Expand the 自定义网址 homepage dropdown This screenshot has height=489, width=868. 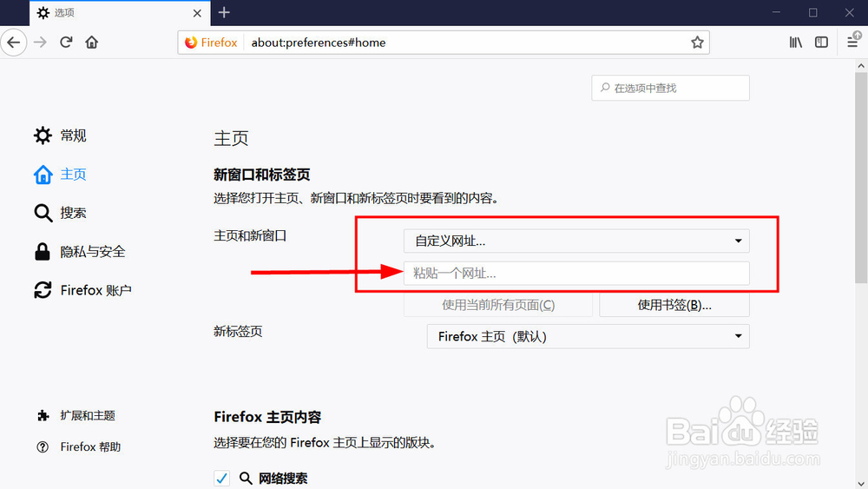pos(576,241)
